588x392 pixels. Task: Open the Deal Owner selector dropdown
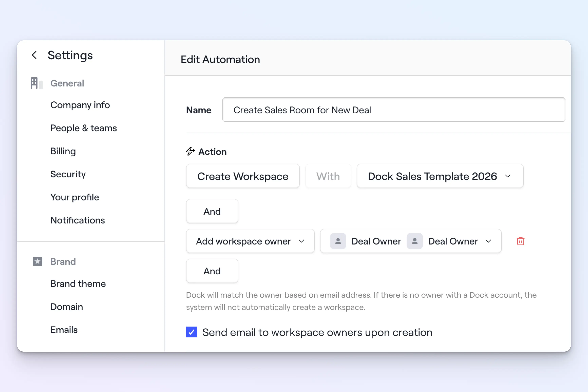point(488,241)
